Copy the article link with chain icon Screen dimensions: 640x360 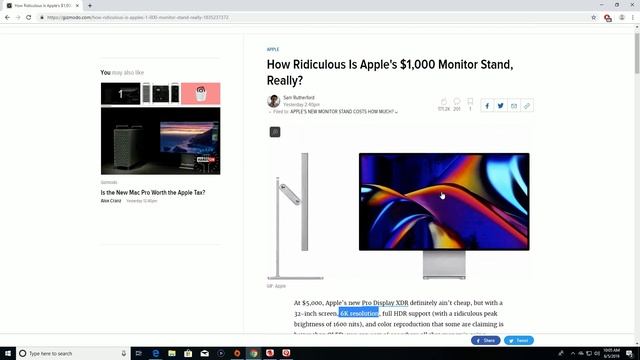pyautogui.click(x=527, y=106)
